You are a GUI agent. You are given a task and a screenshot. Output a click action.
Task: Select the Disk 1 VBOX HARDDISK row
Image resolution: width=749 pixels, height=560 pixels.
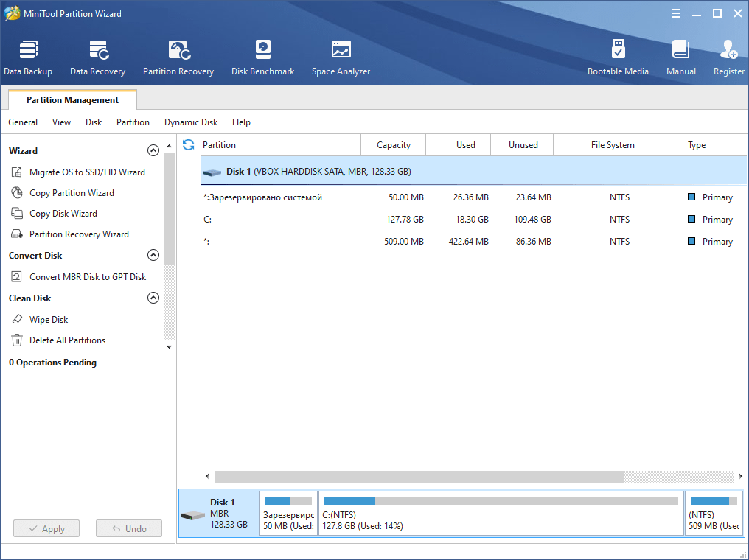point(474,172)
